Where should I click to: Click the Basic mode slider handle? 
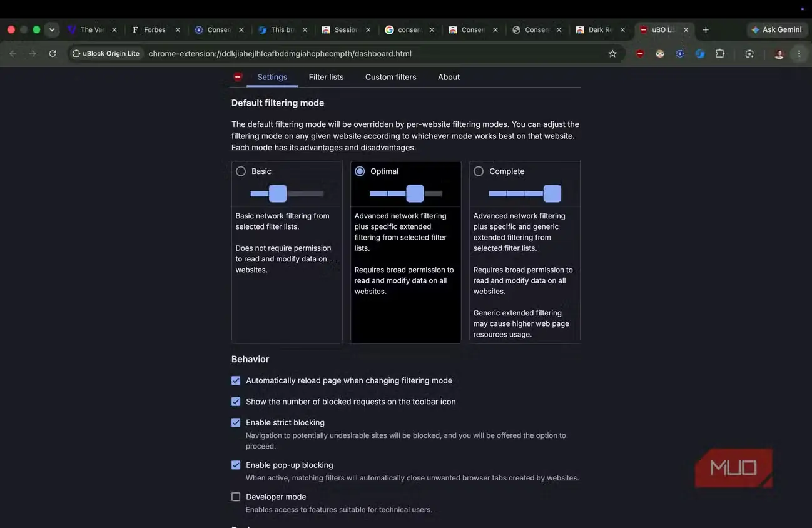click(278, 193)
